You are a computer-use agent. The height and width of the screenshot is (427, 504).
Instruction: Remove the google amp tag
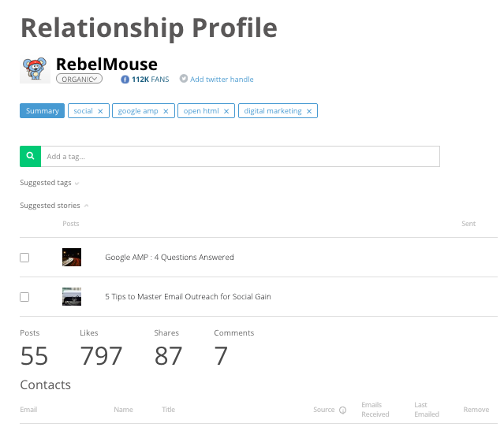point(166,111)
